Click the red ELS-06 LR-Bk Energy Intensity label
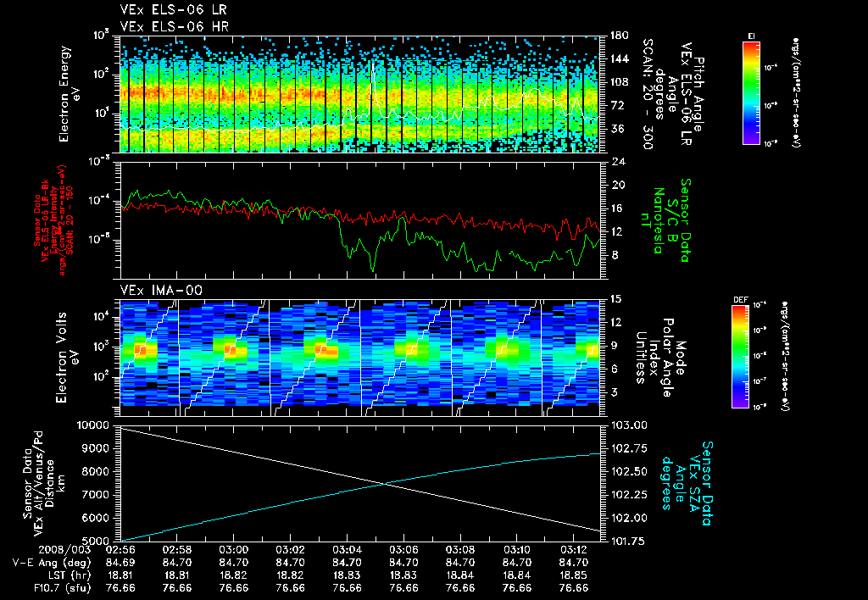Viewport: 868px width, 600px height. (x=53, y=220)
